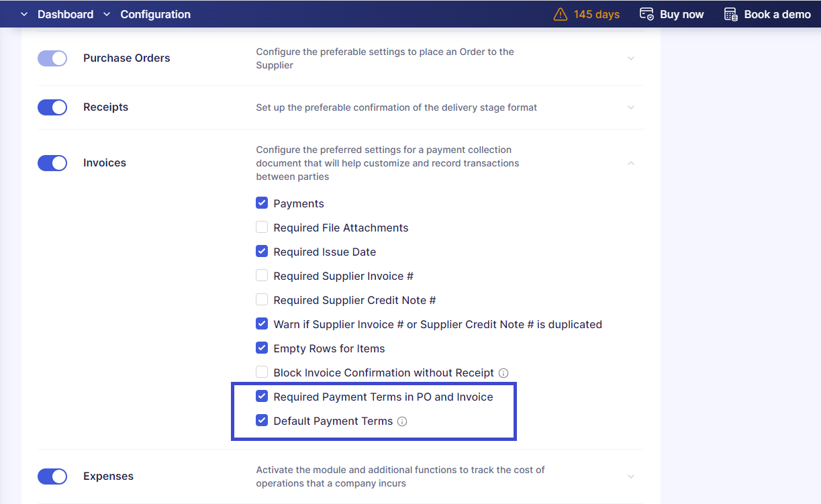Enable the Purchase Orders module toggle

pos(52,58)
